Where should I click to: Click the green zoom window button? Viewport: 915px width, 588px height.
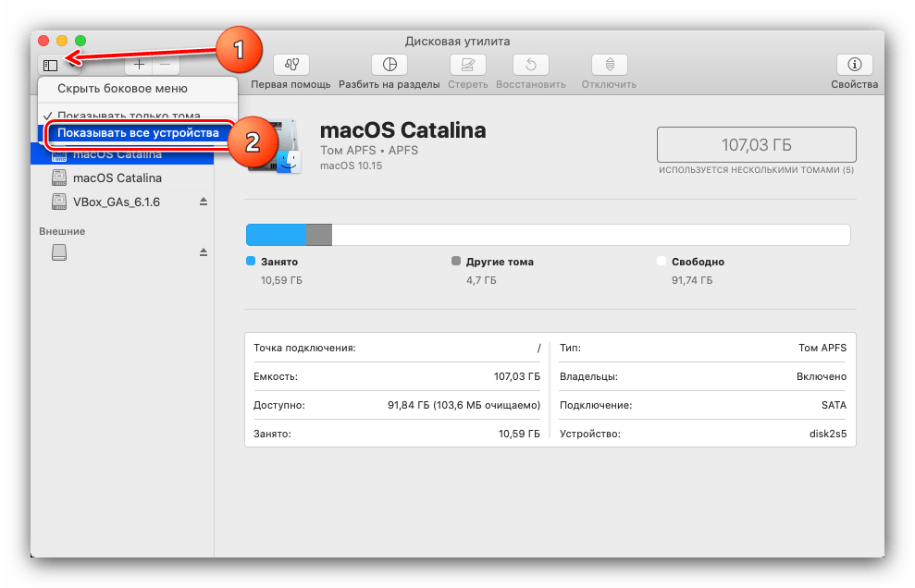pos(80,41)
